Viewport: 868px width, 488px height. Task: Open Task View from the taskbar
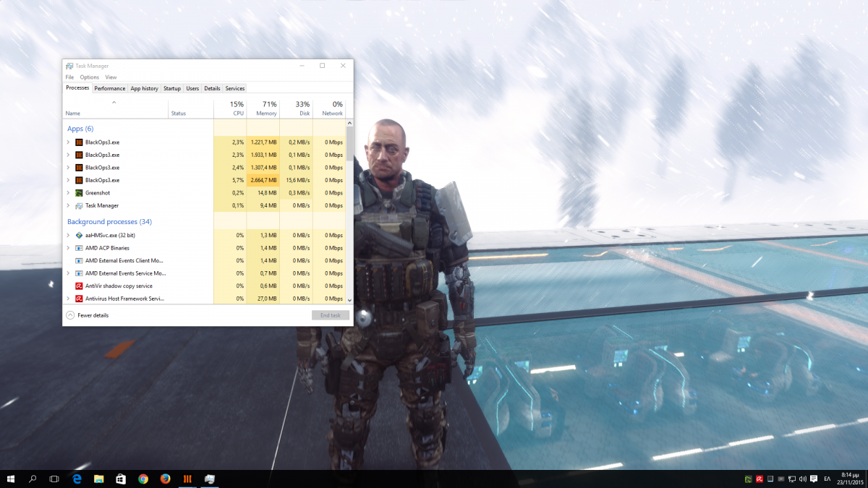click(54, 479)
